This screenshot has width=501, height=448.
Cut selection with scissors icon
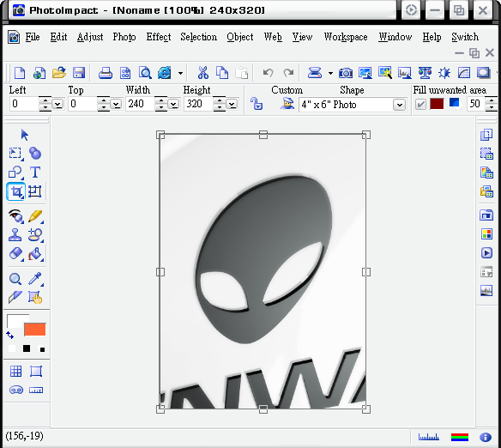[203, 73]
